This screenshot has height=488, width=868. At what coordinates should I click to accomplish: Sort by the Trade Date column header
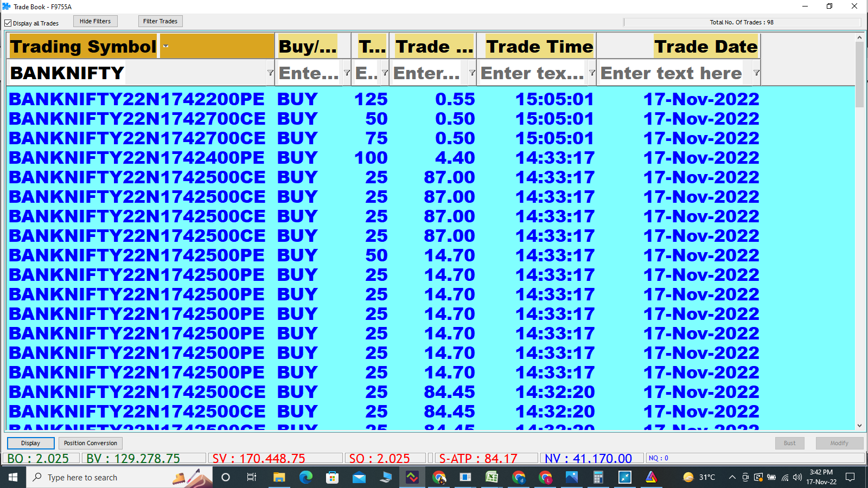[705, 47]
